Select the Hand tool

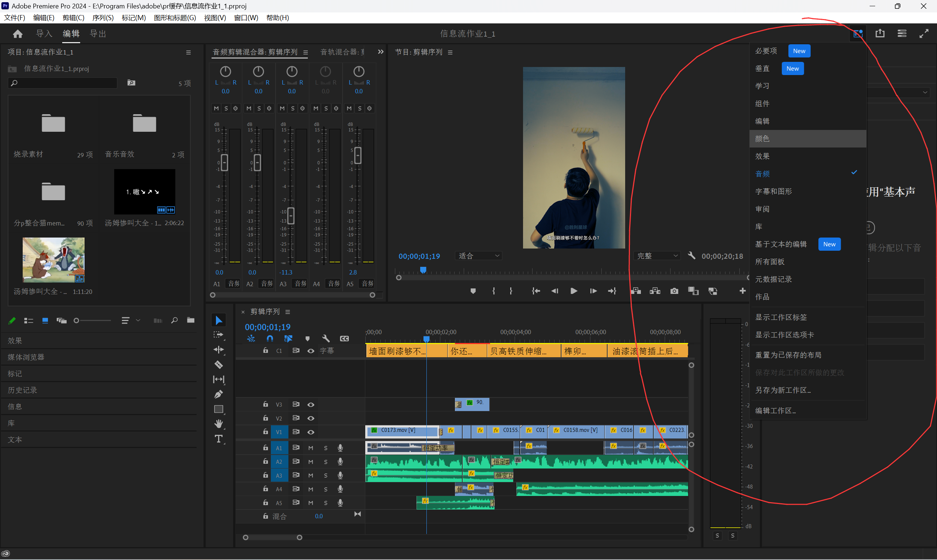219,424
